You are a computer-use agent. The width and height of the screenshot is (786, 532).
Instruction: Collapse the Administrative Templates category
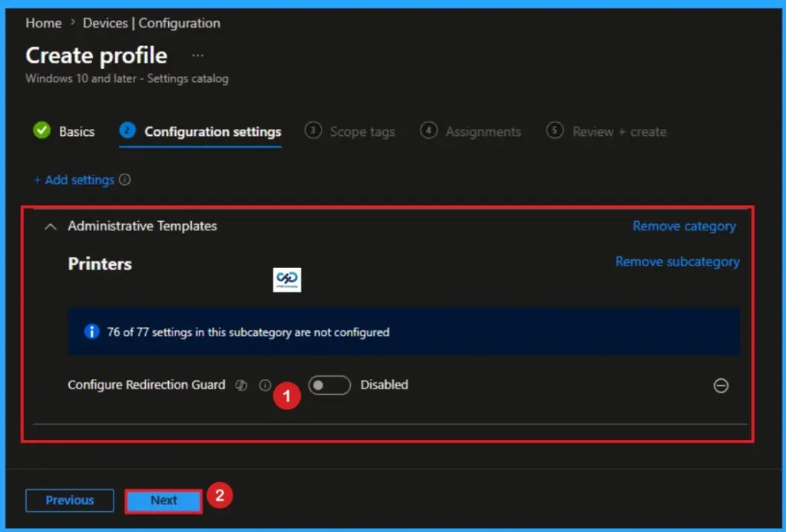[x=50, y=226]
